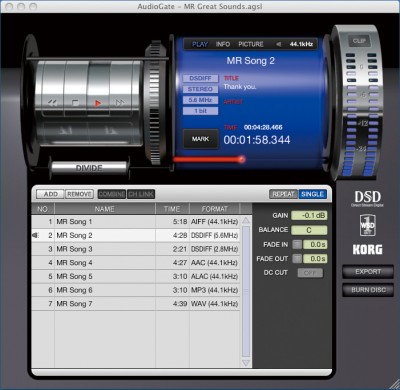Click the COMBINE button
This screenshot has width=400, height=390.
112,194
